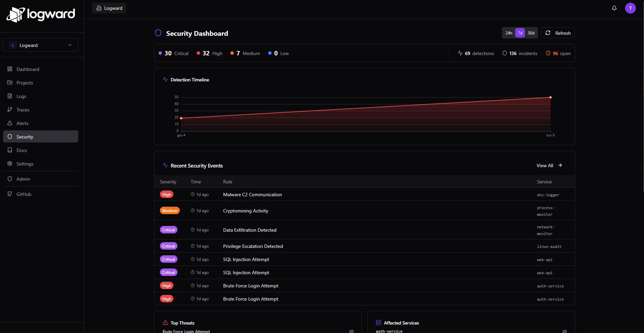644x333 pixels.
Task: Click the detection timeline endpoint marker
Action: (x=550, y=97)
